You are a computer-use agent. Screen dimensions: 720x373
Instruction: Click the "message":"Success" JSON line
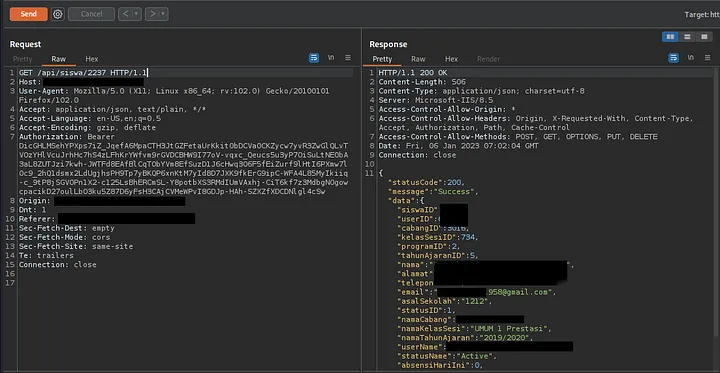(x=433, y=192)
